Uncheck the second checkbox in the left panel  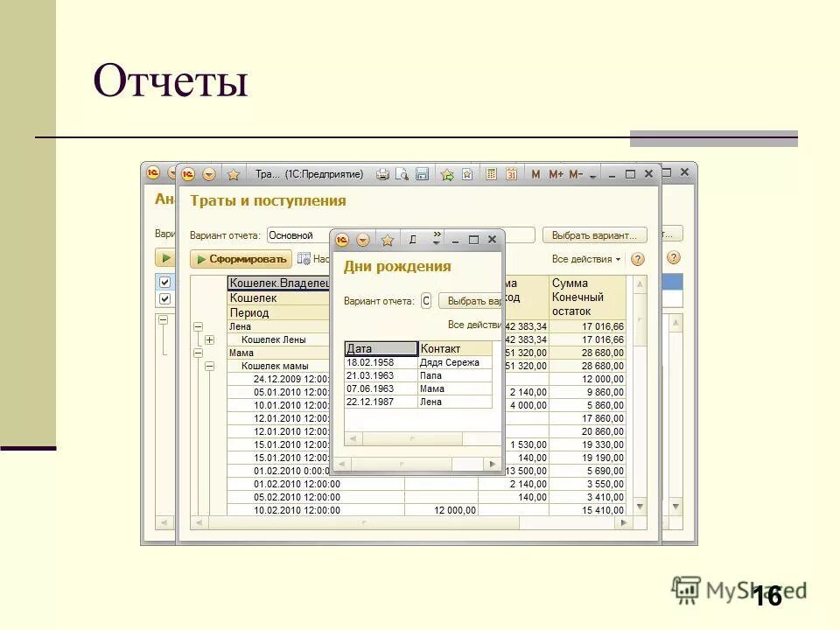coord(164,297)
